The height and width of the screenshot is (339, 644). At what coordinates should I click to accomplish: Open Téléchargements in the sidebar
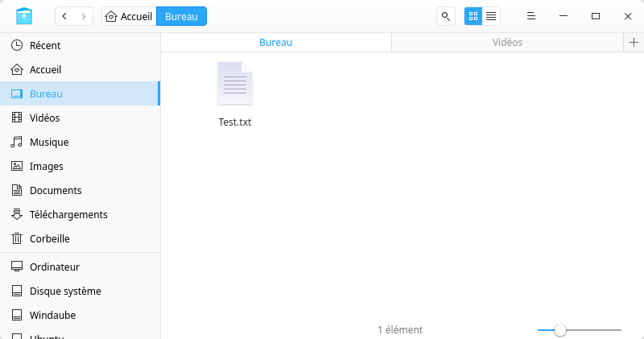(x=80, y=214)
